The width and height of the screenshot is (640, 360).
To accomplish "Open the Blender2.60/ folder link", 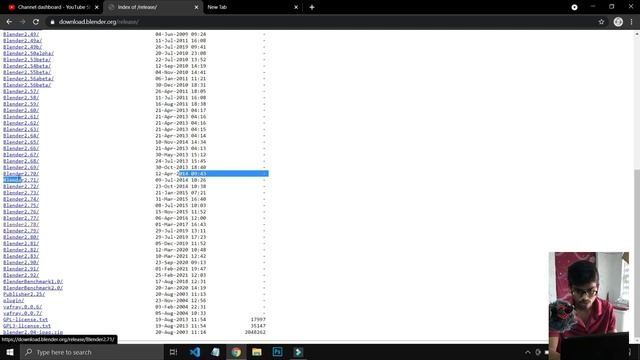I will [x=21, y=110].
